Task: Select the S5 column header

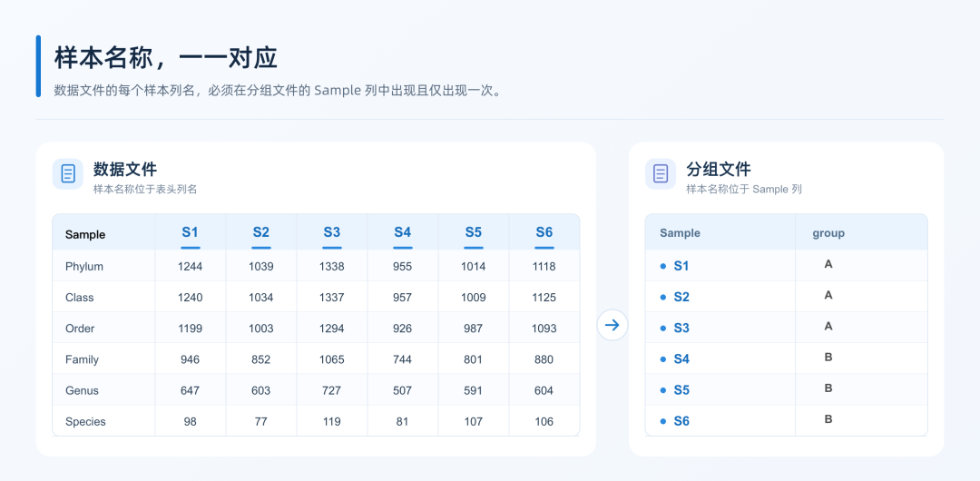Action: click(473, 232)
